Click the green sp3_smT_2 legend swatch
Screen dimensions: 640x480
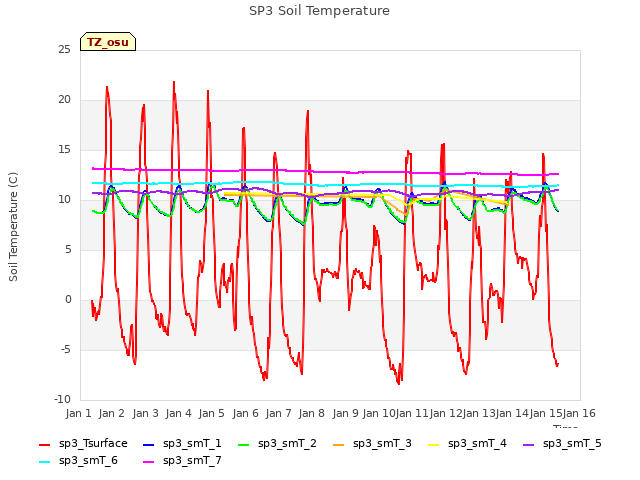(x=244, y=444)
